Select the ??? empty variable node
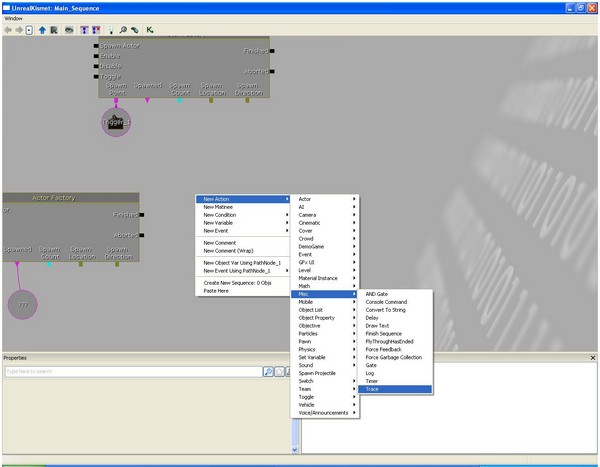The image size is (600, 467). [23, 305]
